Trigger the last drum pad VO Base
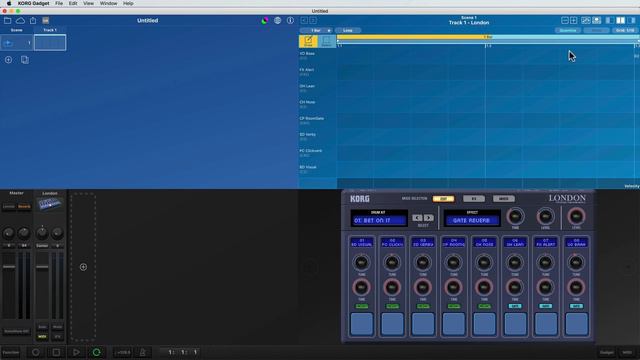 [x=576, y=324]
